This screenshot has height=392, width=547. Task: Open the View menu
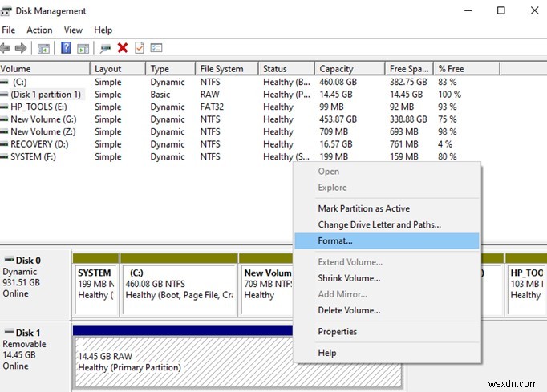[x=73, y=30]
